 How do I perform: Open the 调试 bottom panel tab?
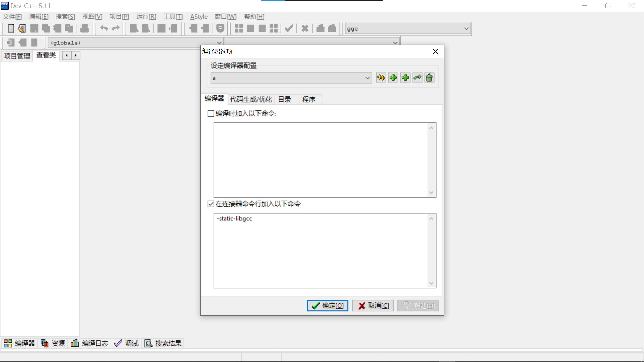pyautogui.click(x=126, y=343)
